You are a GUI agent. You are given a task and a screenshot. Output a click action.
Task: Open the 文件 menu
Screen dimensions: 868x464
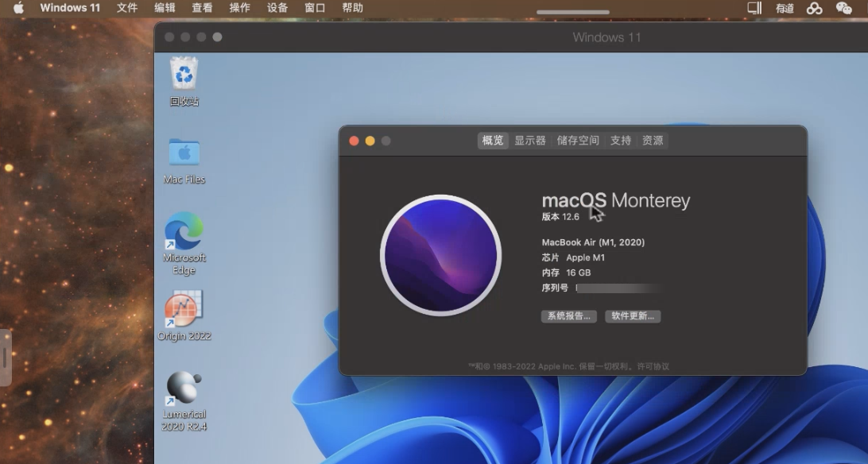[126, 8]
